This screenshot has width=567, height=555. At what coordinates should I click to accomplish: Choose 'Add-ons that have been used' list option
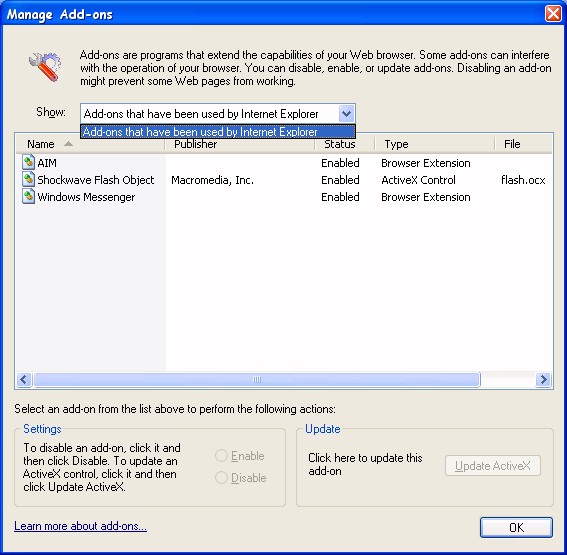tap(218, 132)
